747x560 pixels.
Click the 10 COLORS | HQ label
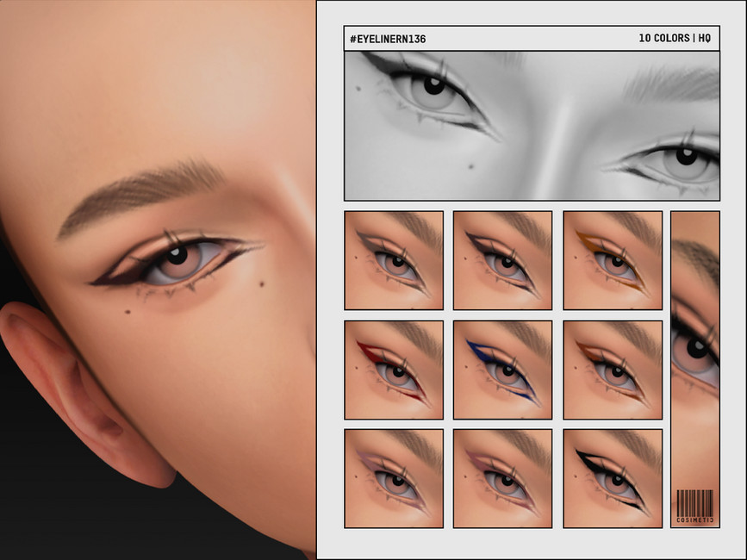[670, 38]
